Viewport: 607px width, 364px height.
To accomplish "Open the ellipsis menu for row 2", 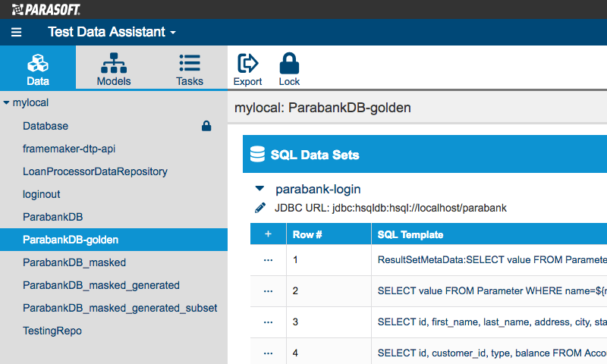I will (268, 291).
